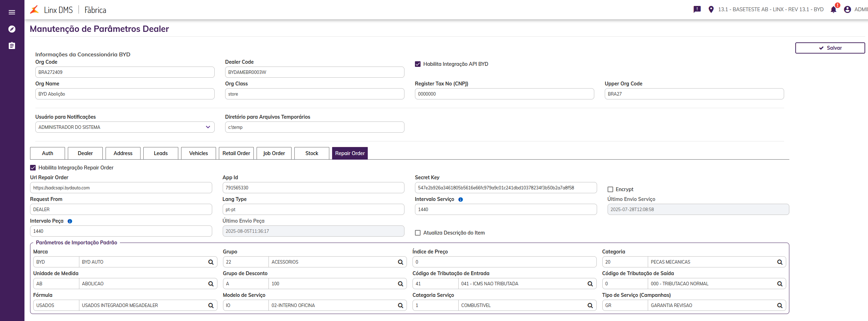The width and height of the screenshot is (868, 321).
Task: Open the notifications bell icon
Action: click(833, 9)
